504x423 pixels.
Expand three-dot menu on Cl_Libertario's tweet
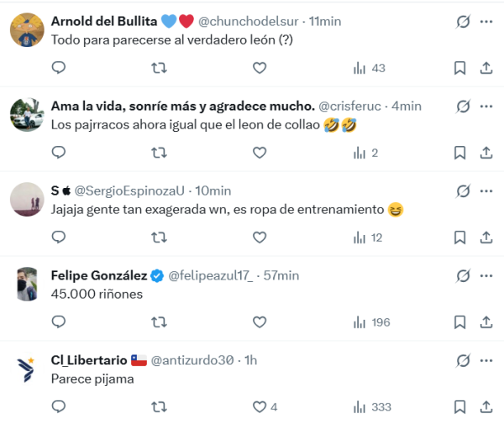coord(486,360)
